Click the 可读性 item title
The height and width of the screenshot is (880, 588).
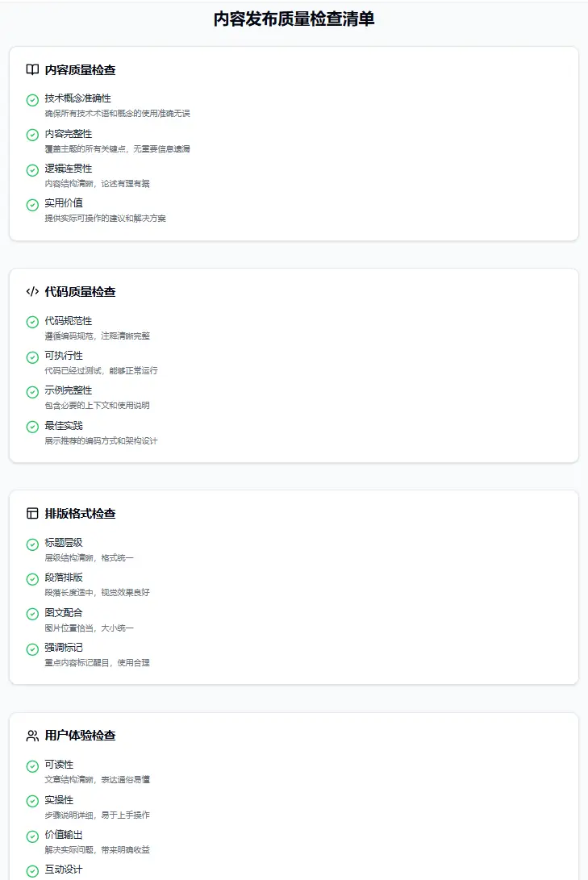(59, 765)
